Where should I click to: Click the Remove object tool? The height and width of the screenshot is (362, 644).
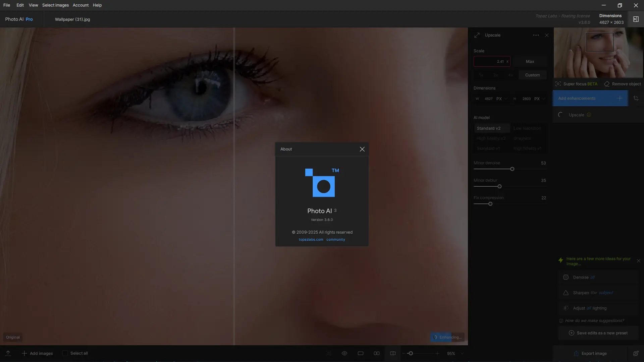(623, 84)
